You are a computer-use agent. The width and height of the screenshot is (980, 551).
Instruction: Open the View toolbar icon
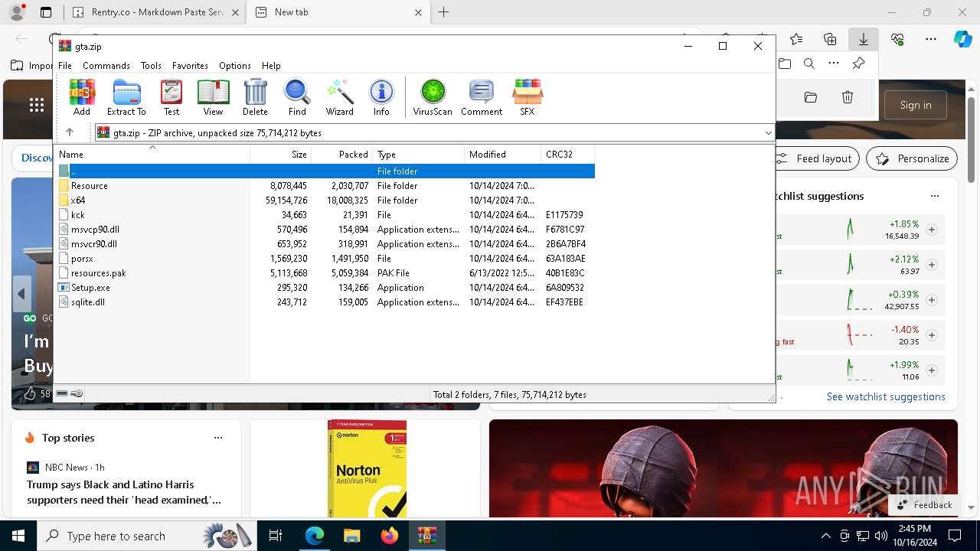[213, 97]
